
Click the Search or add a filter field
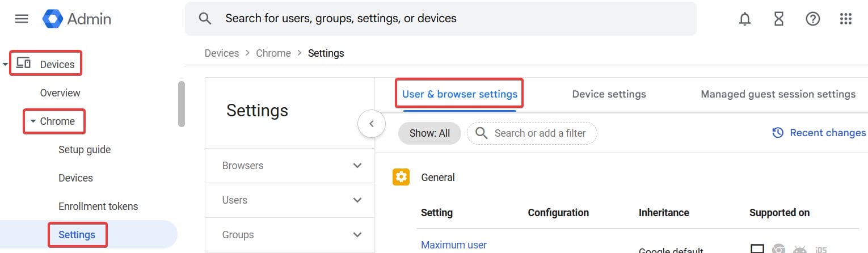coord(532,133)
